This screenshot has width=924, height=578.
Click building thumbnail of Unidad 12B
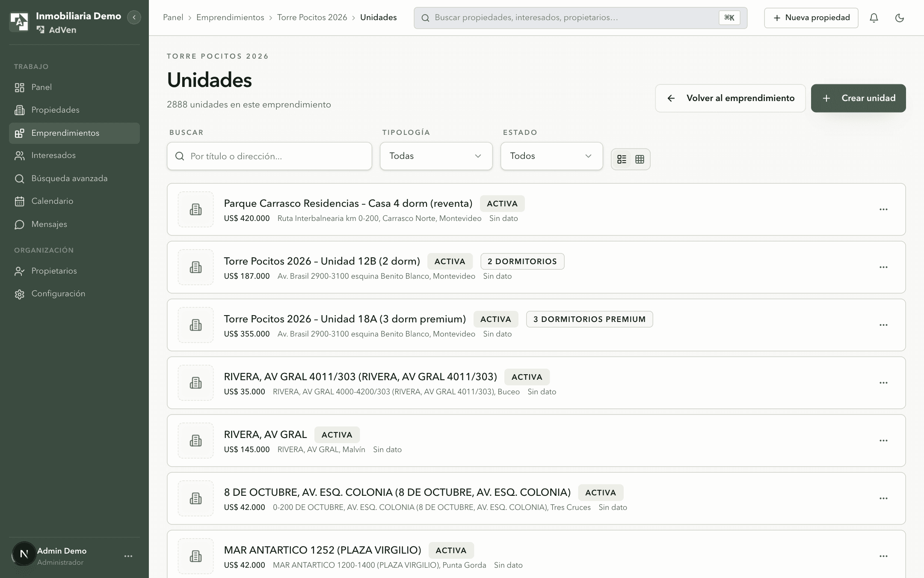pyautogui.click(x=195, y=267)
